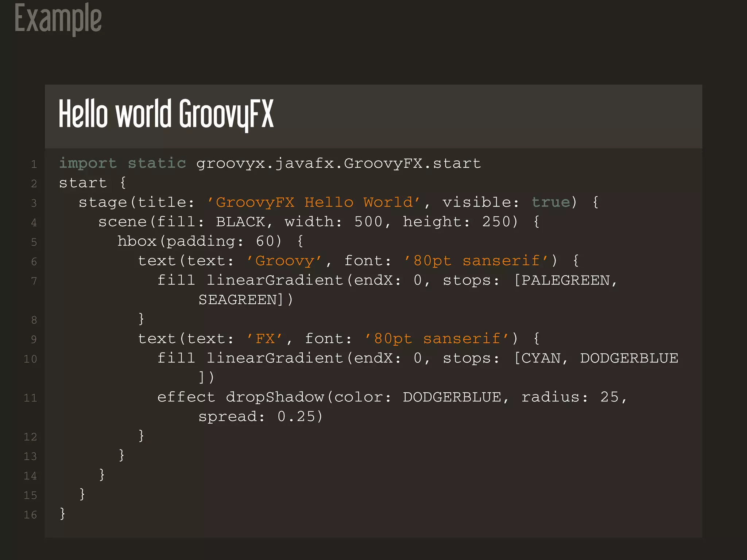This screenshot has height=560, width=747.
Task: Click 'SEAGREEN])' continuation text
Action: click(246, 300)
